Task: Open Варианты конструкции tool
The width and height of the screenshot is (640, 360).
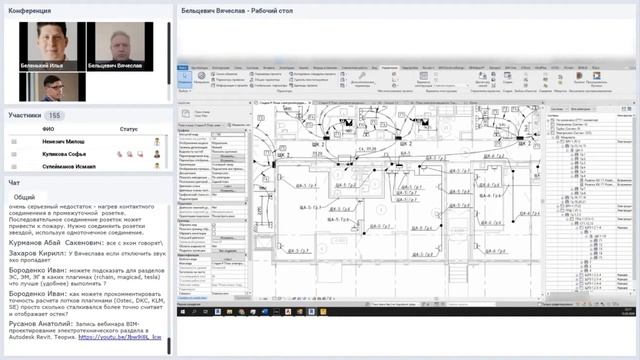Action: coord(423,79)
